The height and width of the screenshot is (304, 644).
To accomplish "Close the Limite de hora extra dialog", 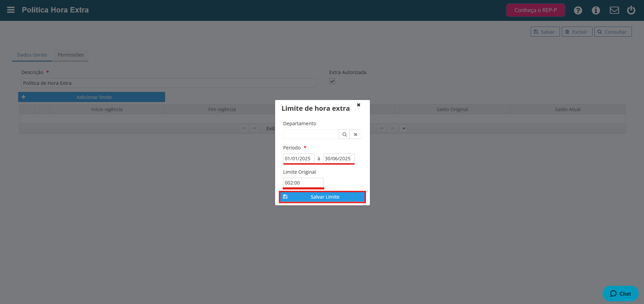I will pos(358,105).
